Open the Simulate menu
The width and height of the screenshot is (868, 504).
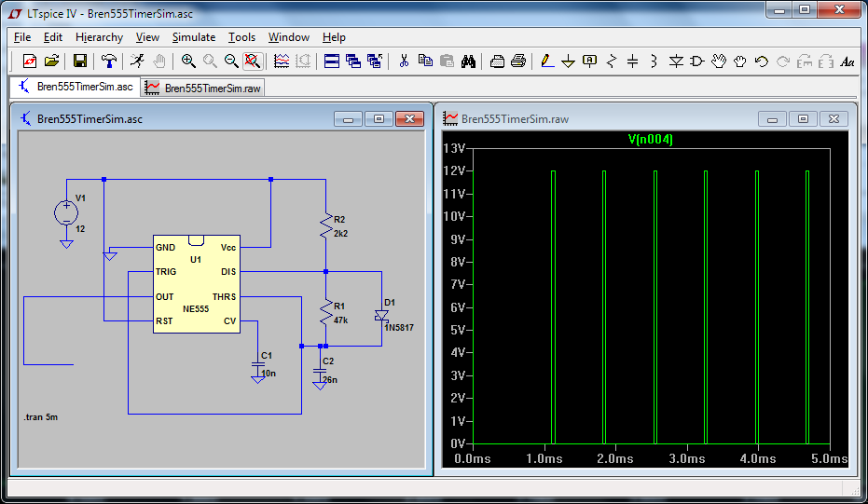(194, 37)
